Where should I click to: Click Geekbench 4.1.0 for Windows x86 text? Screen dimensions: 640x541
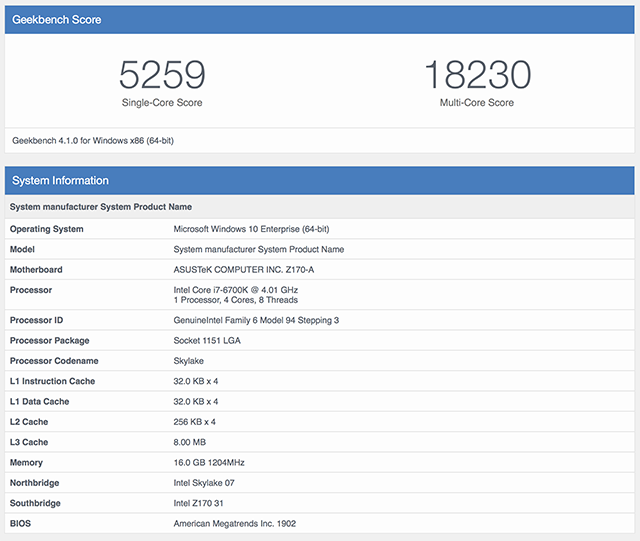coord(93,140)
